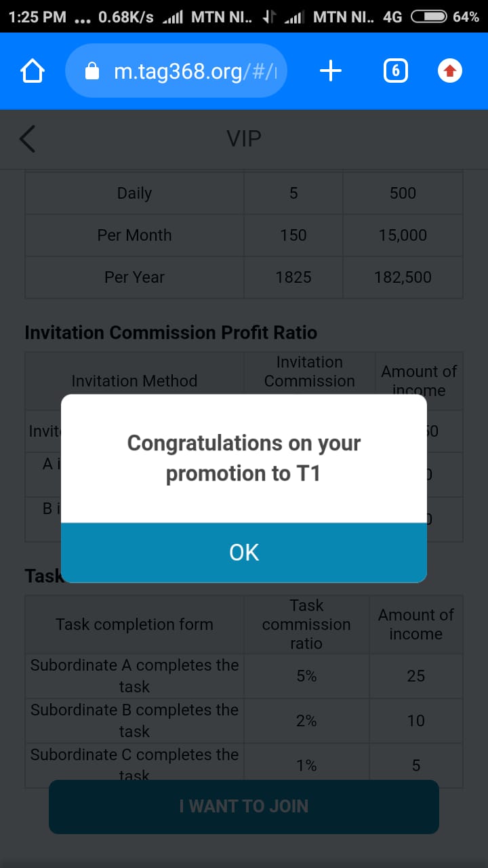
Task: Tap the 1:25 PM clock in status bar
Action: click(x=38, y=17)
